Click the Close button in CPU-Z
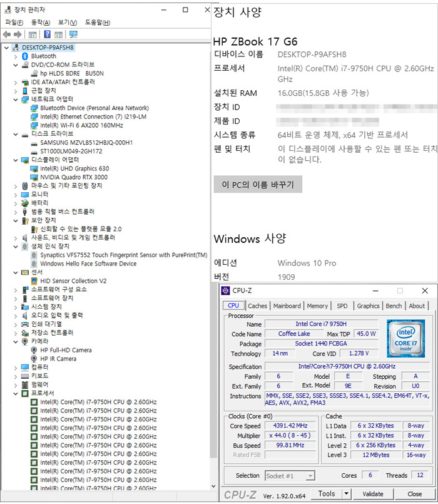This screenshot has height=504, width=438. pyautogui.click(x=415, y=494)
